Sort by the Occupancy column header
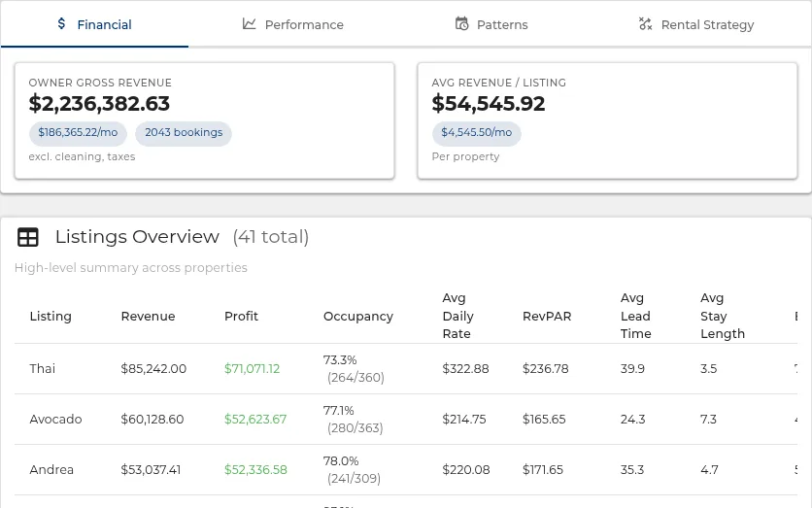The width and height of the screenshot is (812, 508). [x=358, y=317]
